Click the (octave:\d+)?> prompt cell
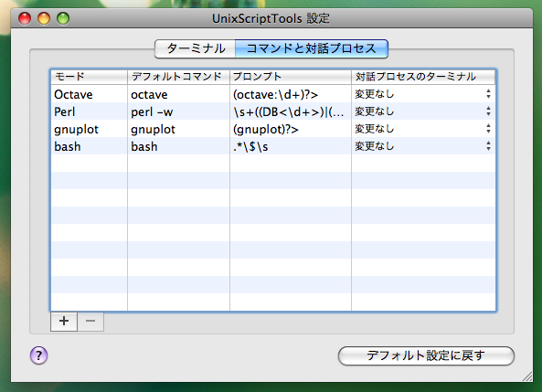Viewport: 542px width, 392px height. [291, 94]
